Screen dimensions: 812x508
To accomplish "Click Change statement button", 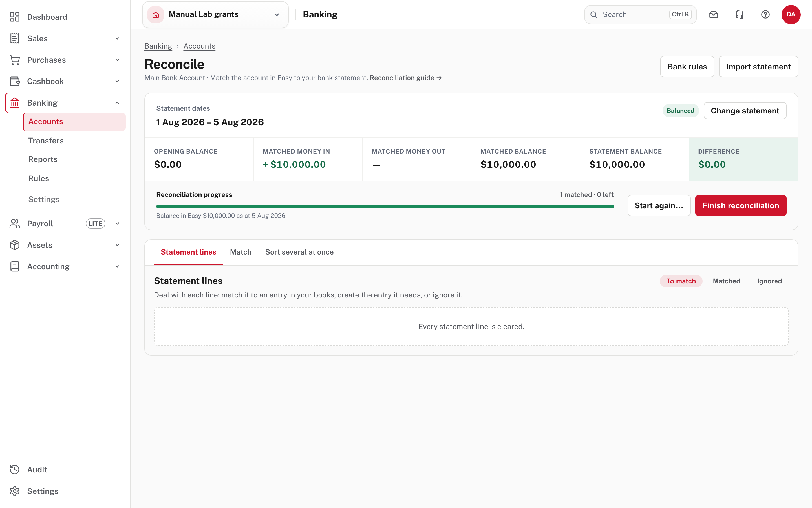I will pos(745,111).
